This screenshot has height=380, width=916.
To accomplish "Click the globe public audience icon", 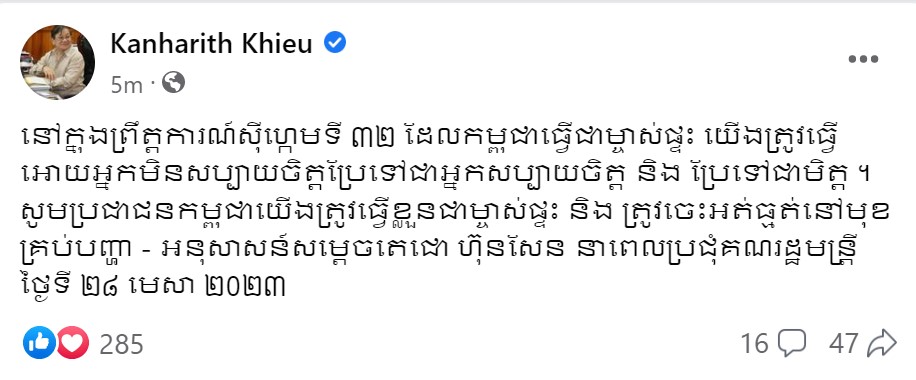I will (173, 83).
